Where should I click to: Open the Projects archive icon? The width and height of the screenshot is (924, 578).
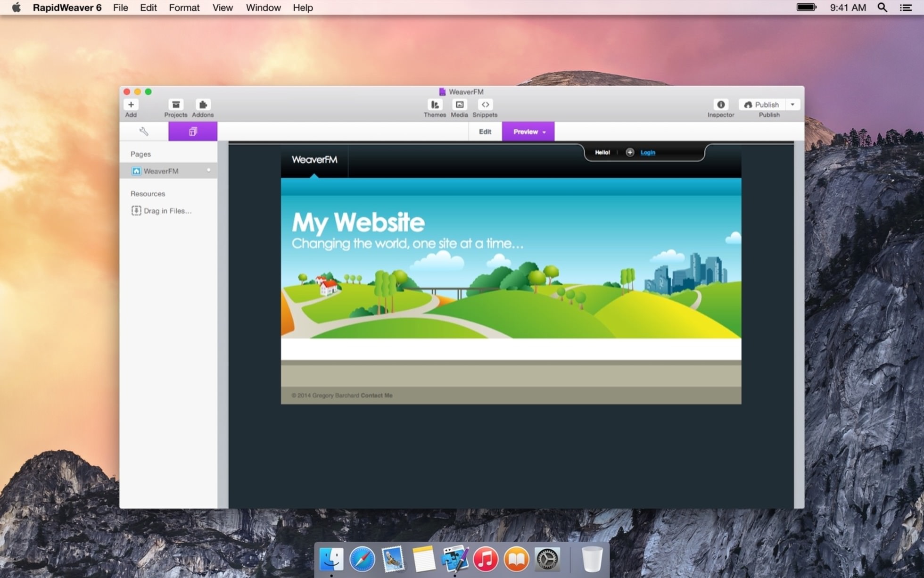pos(175,105)
